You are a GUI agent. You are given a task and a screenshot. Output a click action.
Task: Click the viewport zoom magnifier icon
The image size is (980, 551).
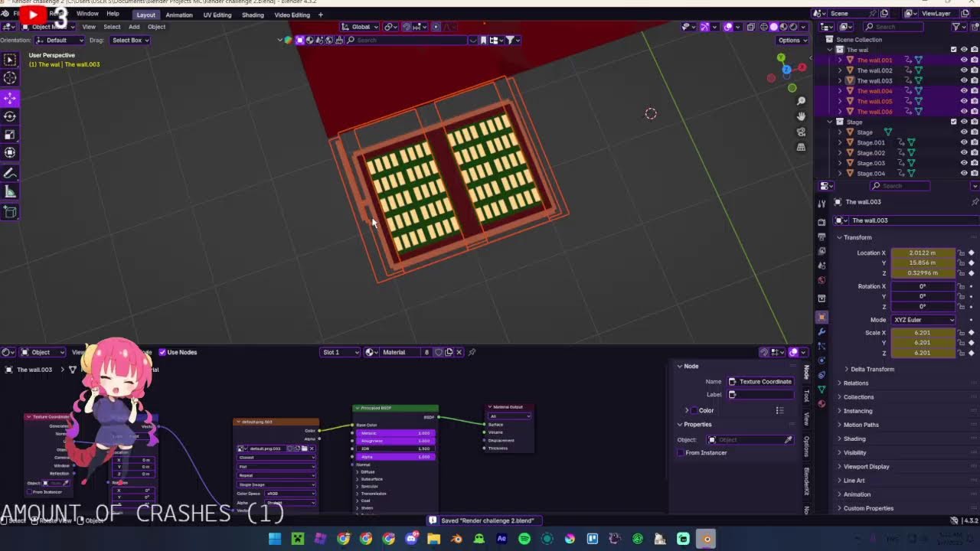coord(801,101)
